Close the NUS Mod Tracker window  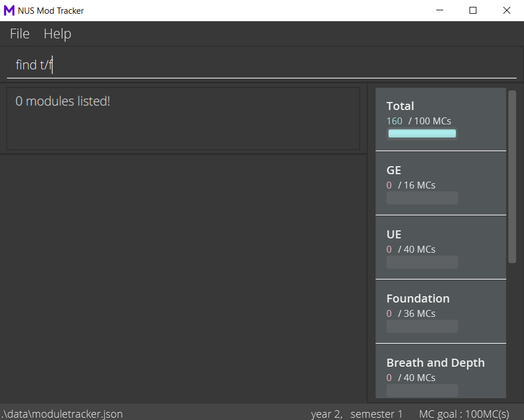click(507, 10)
